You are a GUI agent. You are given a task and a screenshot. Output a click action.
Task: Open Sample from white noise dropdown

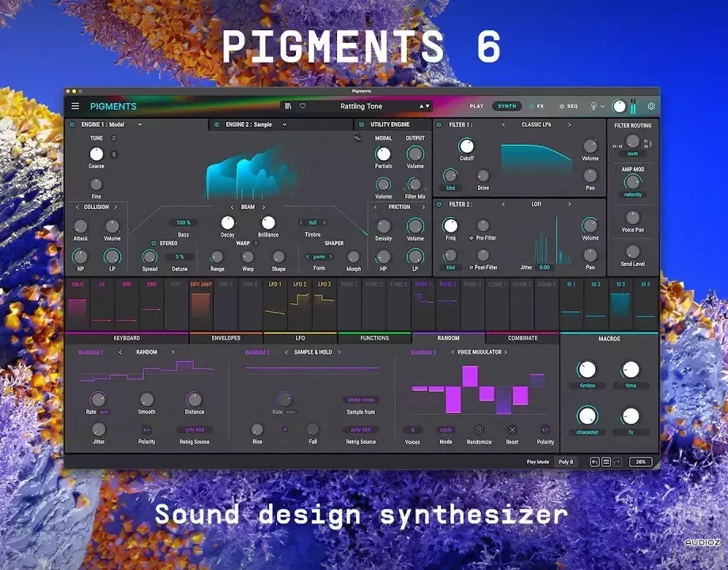[361, 400]
